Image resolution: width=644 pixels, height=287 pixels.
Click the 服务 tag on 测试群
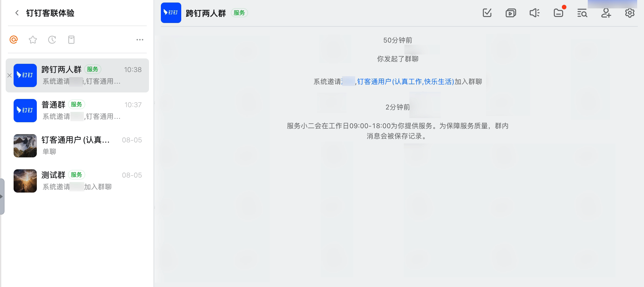tap(76, 175)
